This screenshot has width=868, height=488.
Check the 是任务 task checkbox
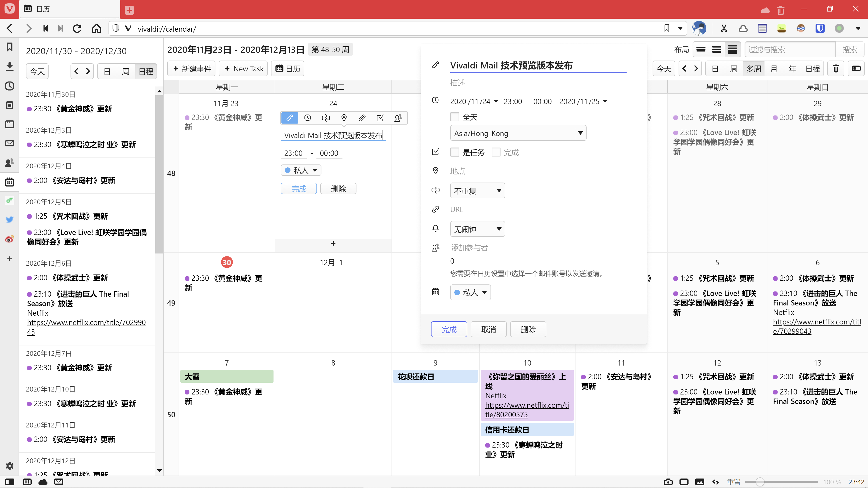[455, 152]
